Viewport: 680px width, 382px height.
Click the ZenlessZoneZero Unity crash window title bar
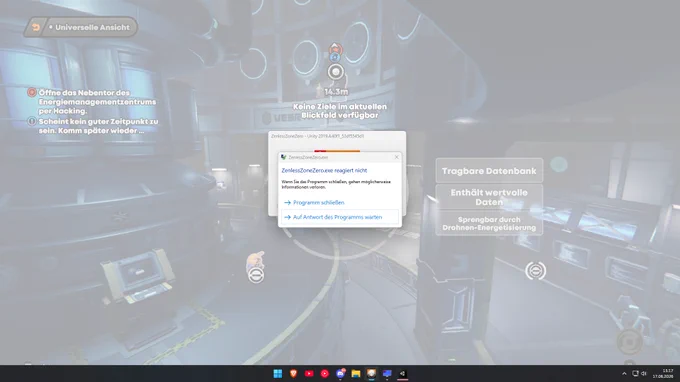[x=337, y=136]
